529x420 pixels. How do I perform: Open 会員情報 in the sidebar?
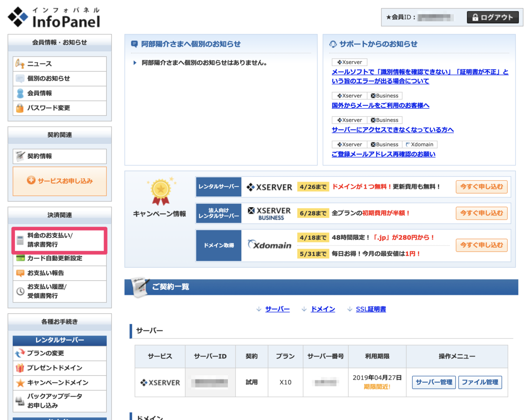click(x=60, y=93)
